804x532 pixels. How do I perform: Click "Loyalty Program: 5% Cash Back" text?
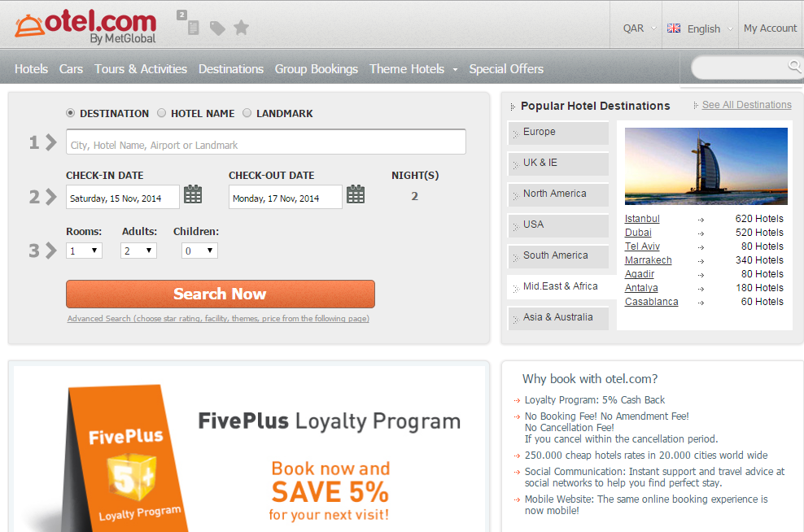[x=594, y=399]
